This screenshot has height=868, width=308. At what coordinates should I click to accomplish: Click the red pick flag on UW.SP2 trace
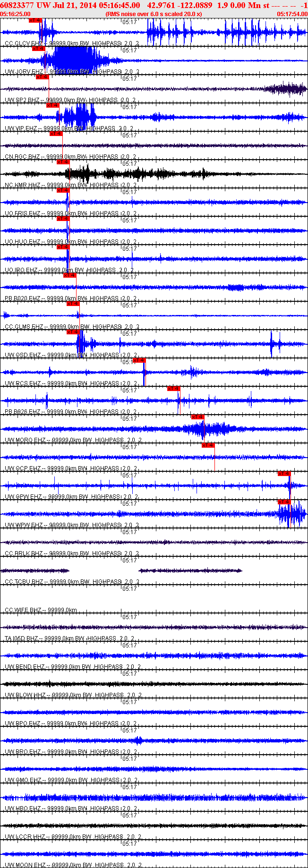[x=42, y=77]
